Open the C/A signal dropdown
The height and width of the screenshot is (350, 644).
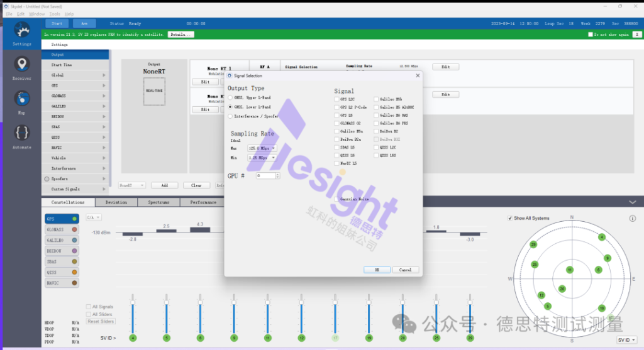[93, 217]
